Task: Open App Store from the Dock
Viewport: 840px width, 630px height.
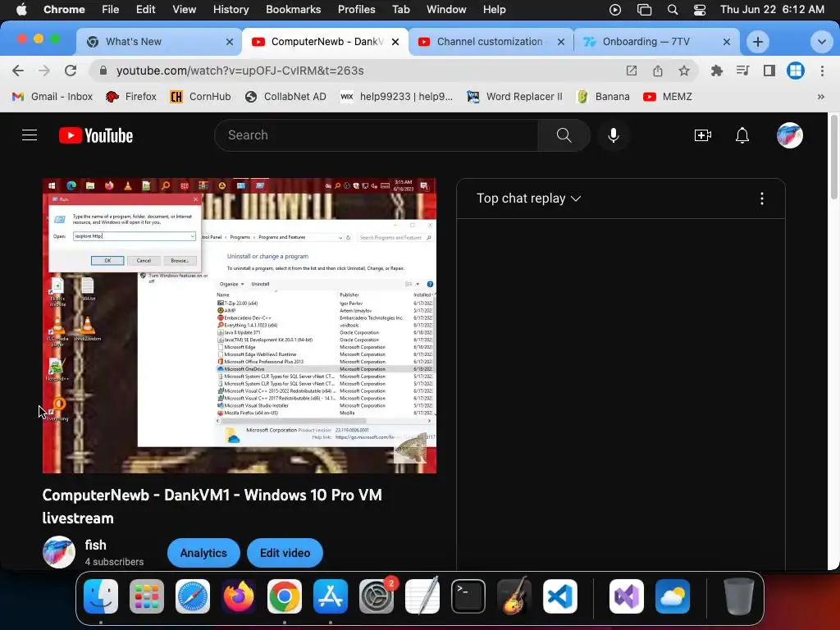Action: pos(331,596)
